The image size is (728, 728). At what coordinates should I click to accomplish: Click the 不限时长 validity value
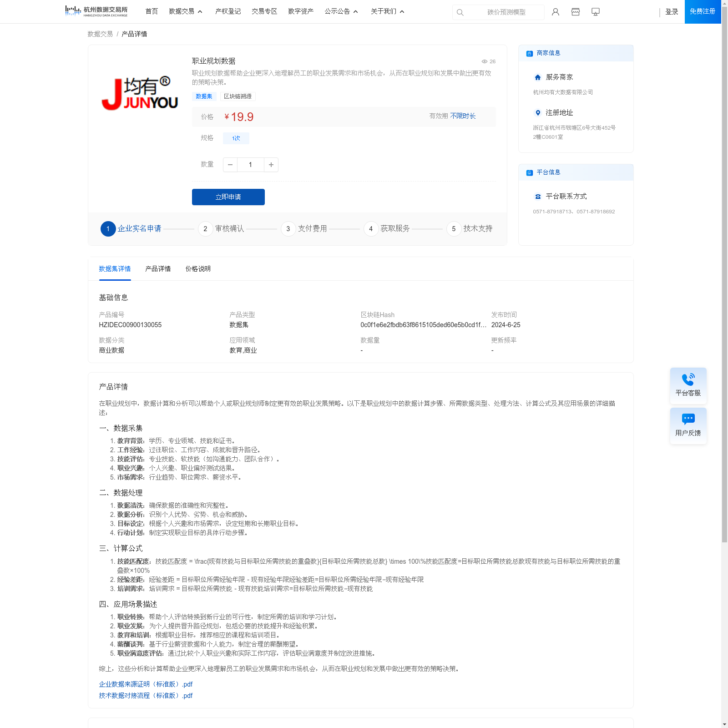tap(463, 116)
